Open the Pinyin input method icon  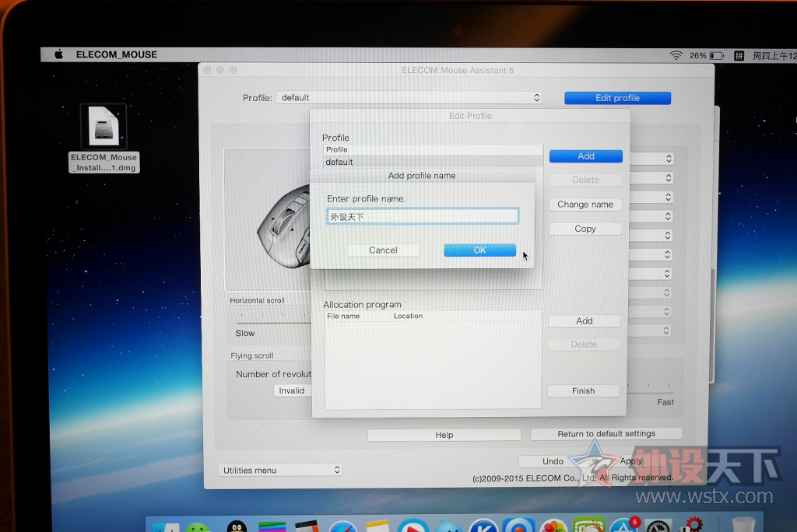click(x=738, y=56)
